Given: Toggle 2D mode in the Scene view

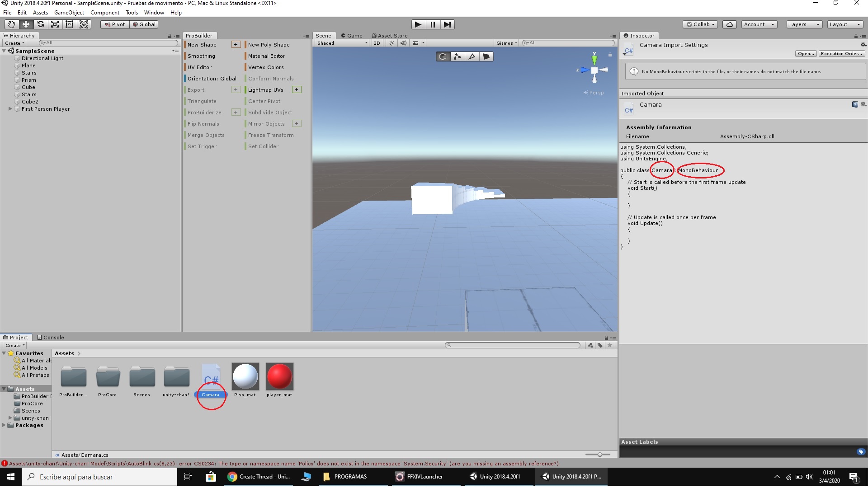Looking at the screenshot, I should pos(377,43).
